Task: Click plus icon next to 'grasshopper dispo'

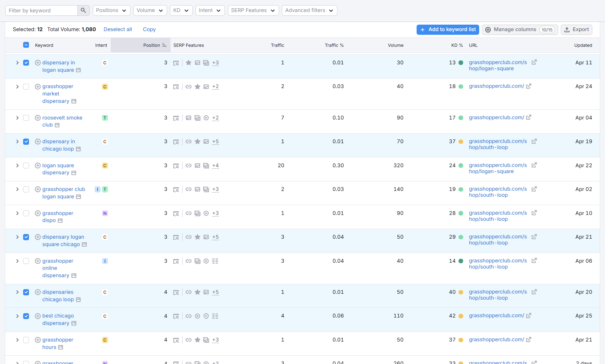Action: [38, 213]
